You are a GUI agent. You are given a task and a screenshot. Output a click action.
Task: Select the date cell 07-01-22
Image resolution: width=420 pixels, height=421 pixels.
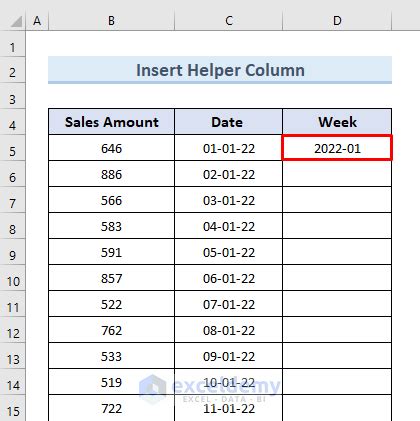point(228,304)
